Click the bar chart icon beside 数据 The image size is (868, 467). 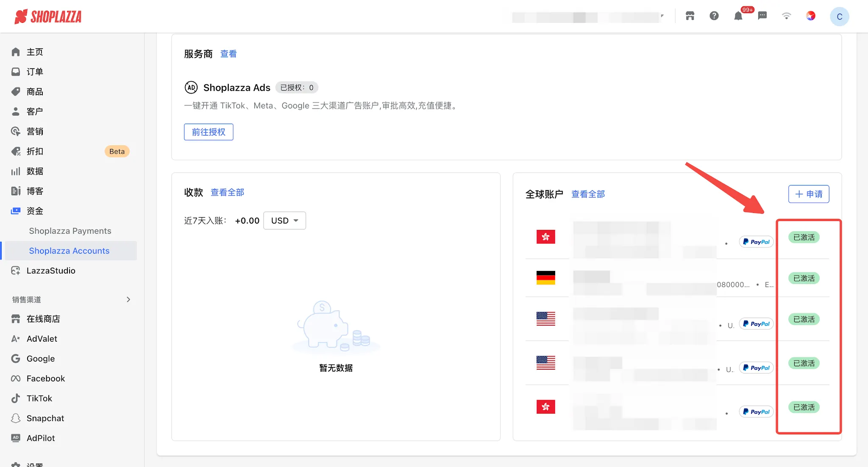(16, 171)
